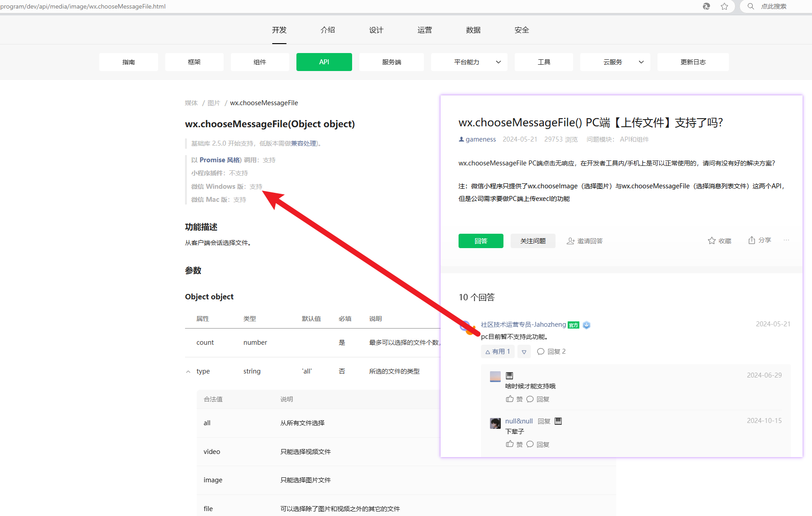The height and width of the screenshot is (516, 812).
Task: Click the 29753 浏览 view count
Action: pyautogui.click(x=561, y=139)
